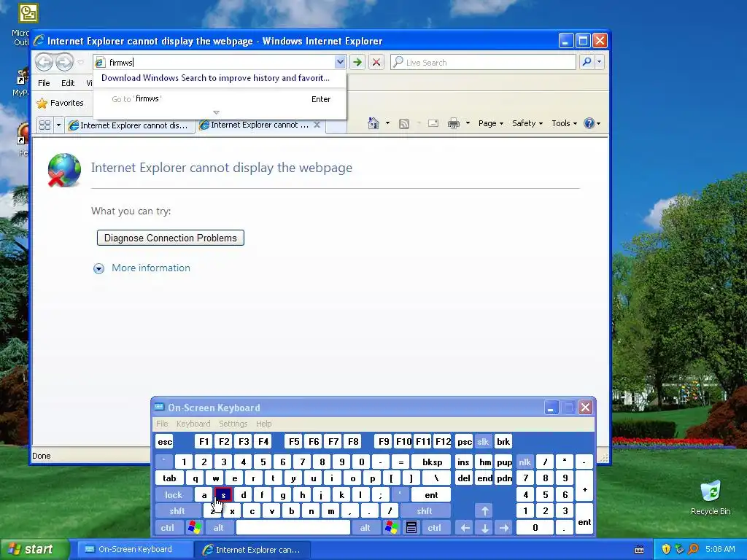The image size is (747, 560).
Task: Open the Live Search options dropdown
Action: [x=600, y=62]
